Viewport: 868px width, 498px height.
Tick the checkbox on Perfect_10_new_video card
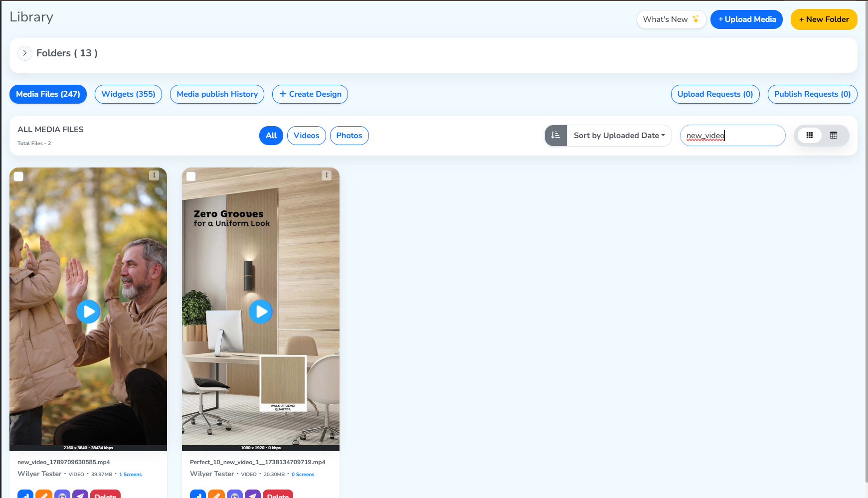[x=191, y=176]
